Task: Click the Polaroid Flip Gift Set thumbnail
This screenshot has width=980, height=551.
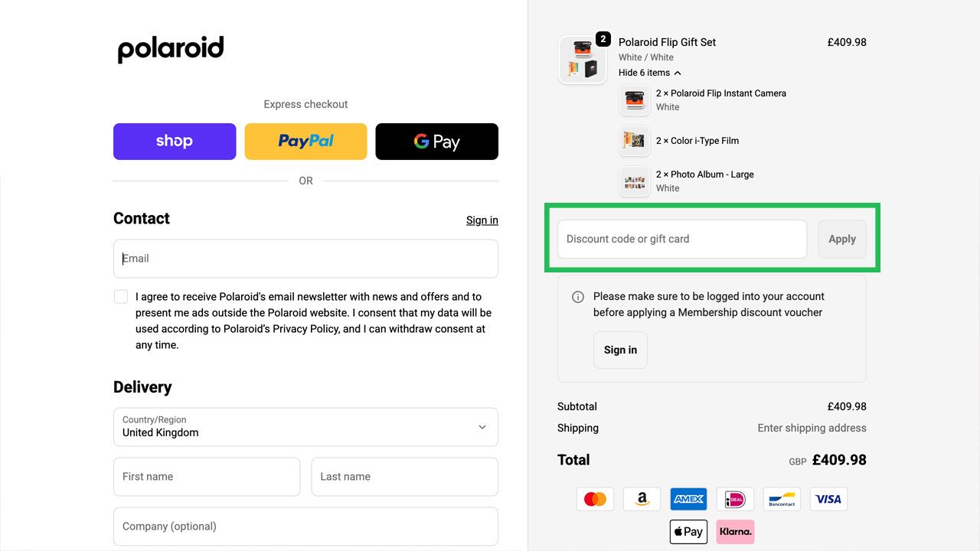Action: tap(582, 60)
